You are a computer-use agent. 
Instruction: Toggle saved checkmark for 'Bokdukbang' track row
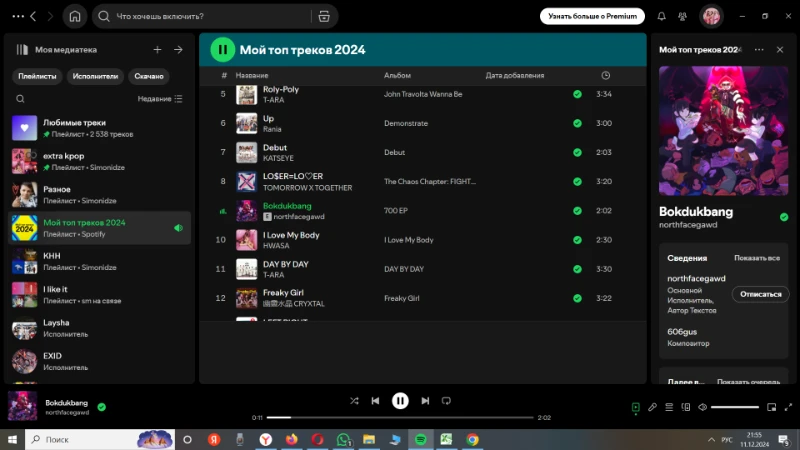577,211
